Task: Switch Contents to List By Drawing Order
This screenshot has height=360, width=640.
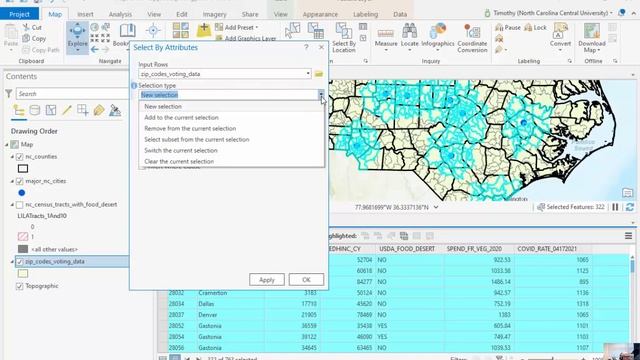Action: (19, 111)
